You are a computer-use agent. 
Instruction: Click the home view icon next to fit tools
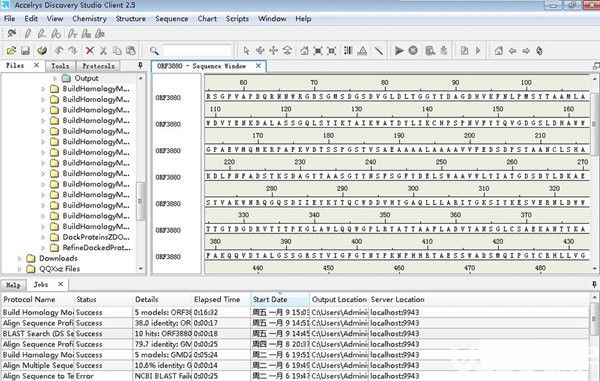coord(304,50)
